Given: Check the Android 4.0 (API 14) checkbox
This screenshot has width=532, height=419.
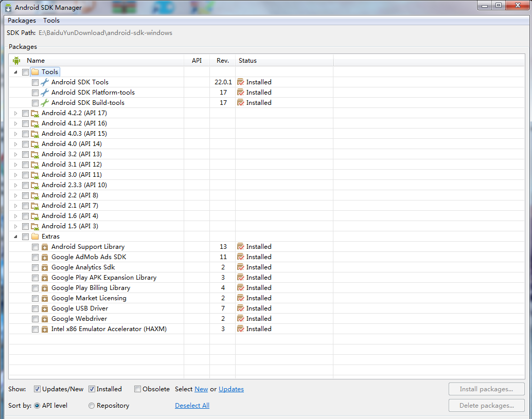Looking at the screenshot, I should point(25,144).
